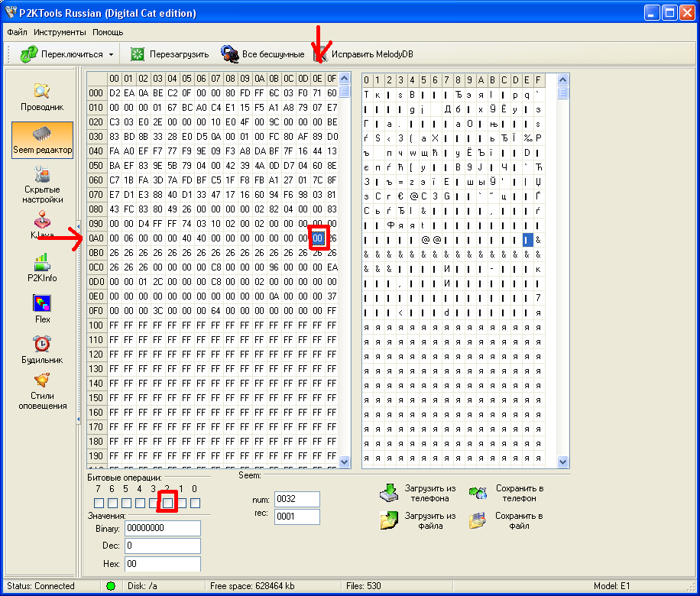This screenshot has height=596, width=700.
Task: Click the green connection status indicator
Action: (111, 586)
